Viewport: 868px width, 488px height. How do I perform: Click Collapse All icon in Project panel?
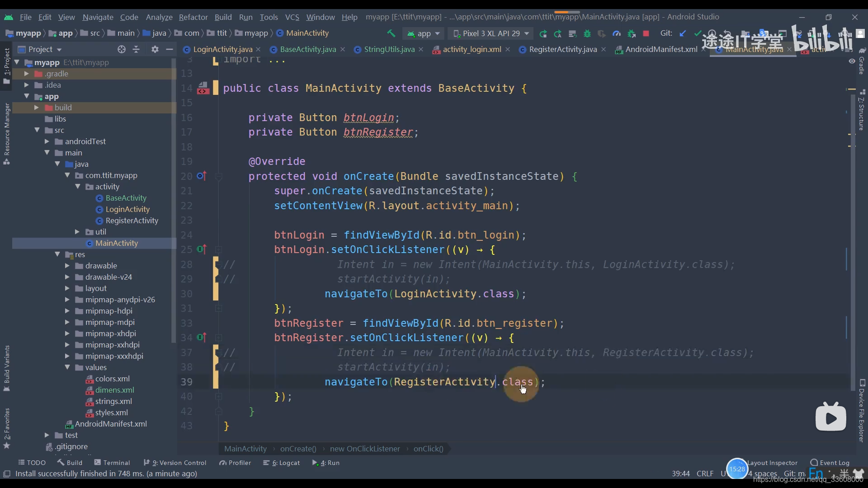coord(136,49)
